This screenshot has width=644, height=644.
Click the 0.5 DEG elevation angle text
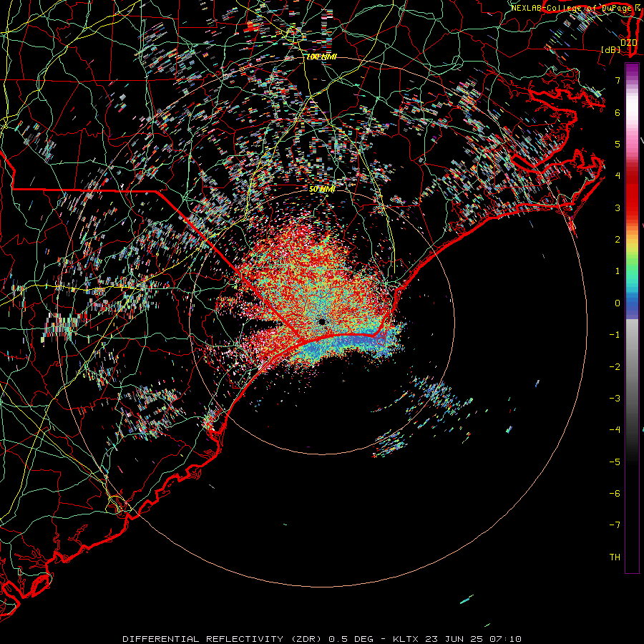click(x=351, y=639)
